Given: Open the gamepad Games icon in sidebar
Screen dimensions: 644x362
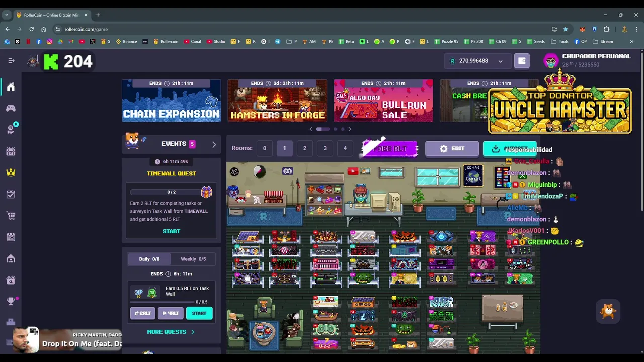Looking at the screenshot, I should pos(11,108).
